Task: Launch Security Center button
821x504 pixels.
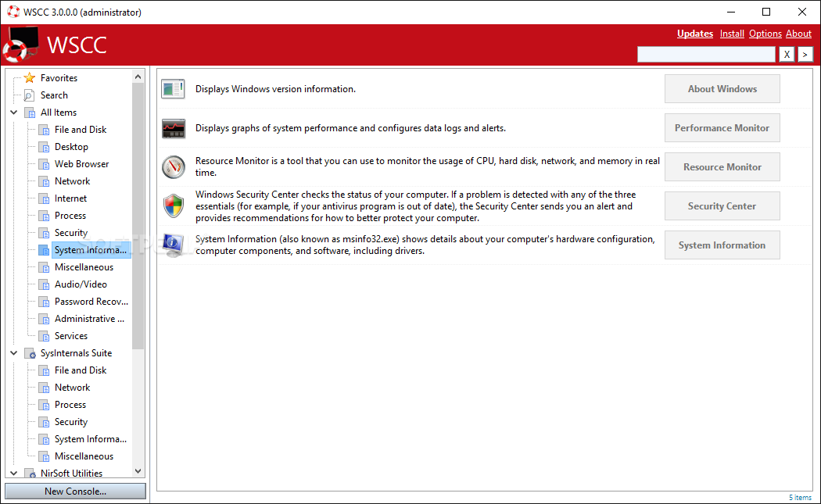Action: coord(722,206)
